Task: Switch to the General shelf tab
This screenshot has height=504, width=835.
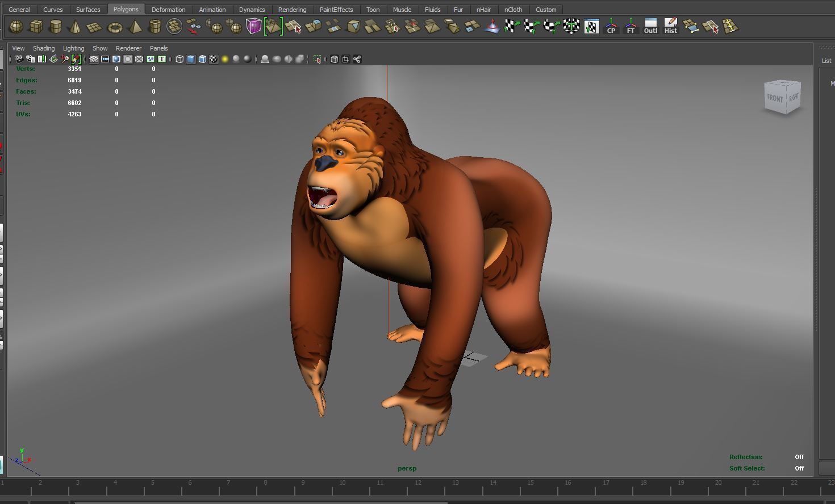Action: [19, 10]
